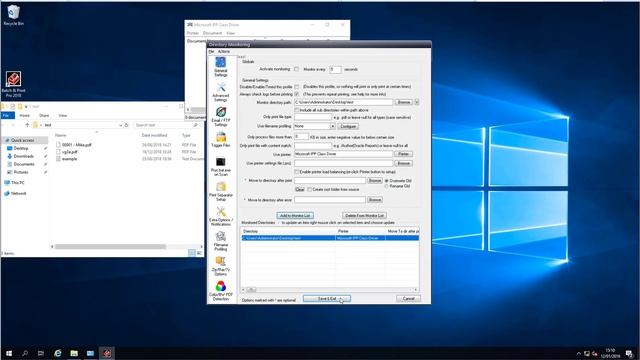The height and width of the screenshot is (360, 640).
Task: Click the taskbar search magnifier
Action: 25,353
